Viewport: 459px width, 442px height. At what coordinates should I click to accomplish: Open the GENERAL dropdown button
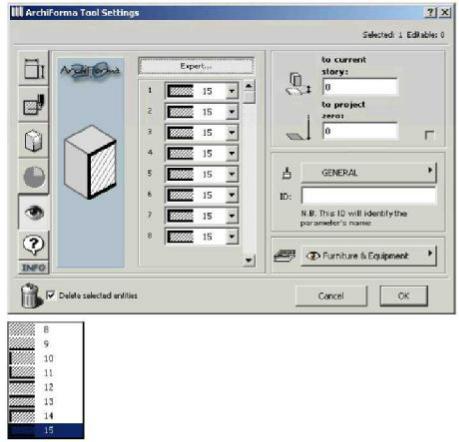[368, 172]
